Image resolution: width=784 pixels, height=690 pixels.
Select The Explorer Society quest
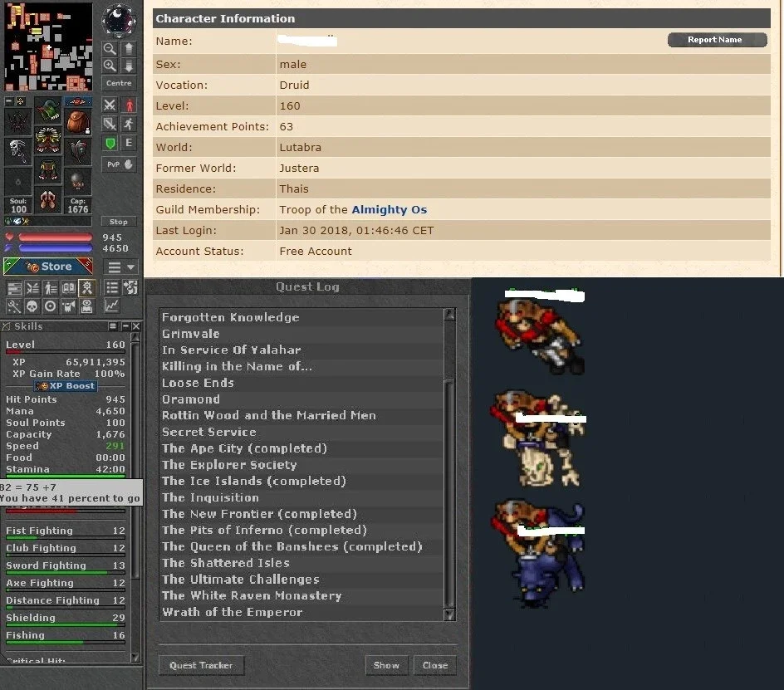[x=301, y=464]
